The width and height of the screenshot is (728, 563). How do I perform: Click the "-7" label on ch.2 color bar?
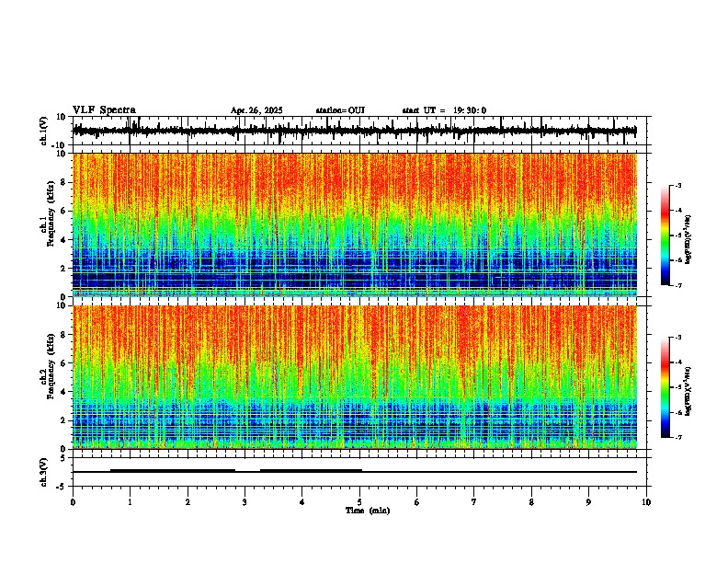[677, 437]
